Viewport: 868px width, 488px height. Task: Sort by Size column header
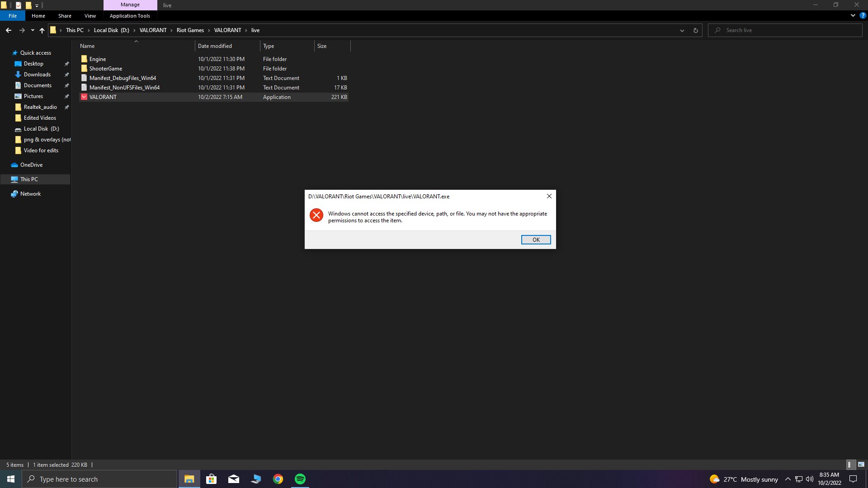click(x=332, y=46)
